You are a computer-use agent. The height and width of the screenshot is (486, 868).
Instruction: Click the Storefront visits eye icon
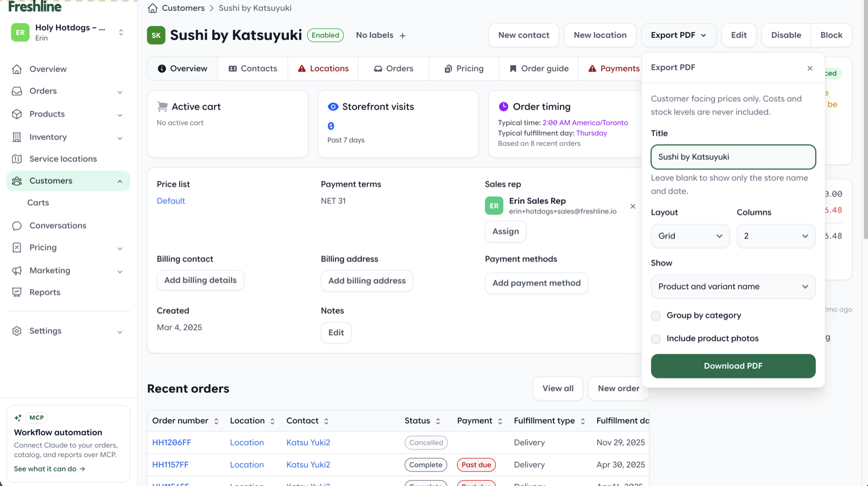(x=333, y=107)
